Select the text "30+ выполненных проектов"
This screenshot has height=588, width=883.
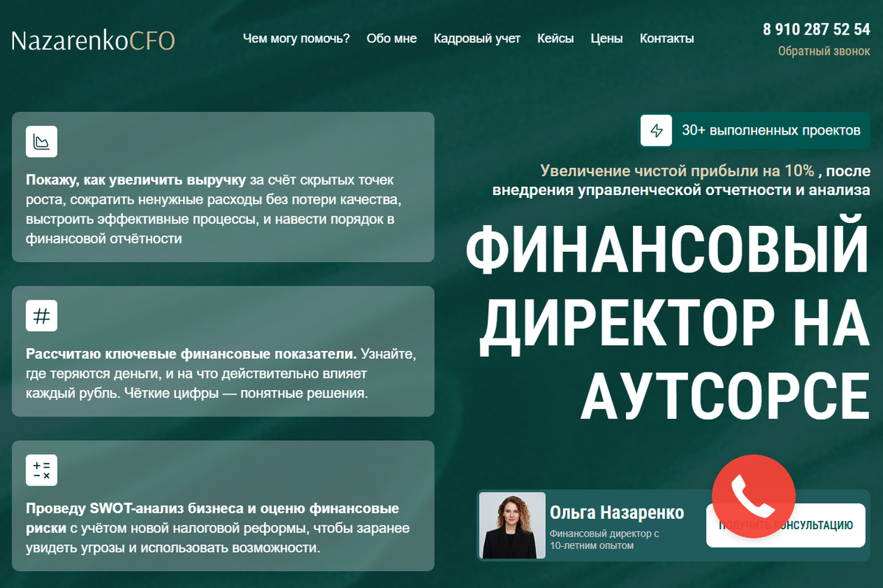[x=771, y=131]
